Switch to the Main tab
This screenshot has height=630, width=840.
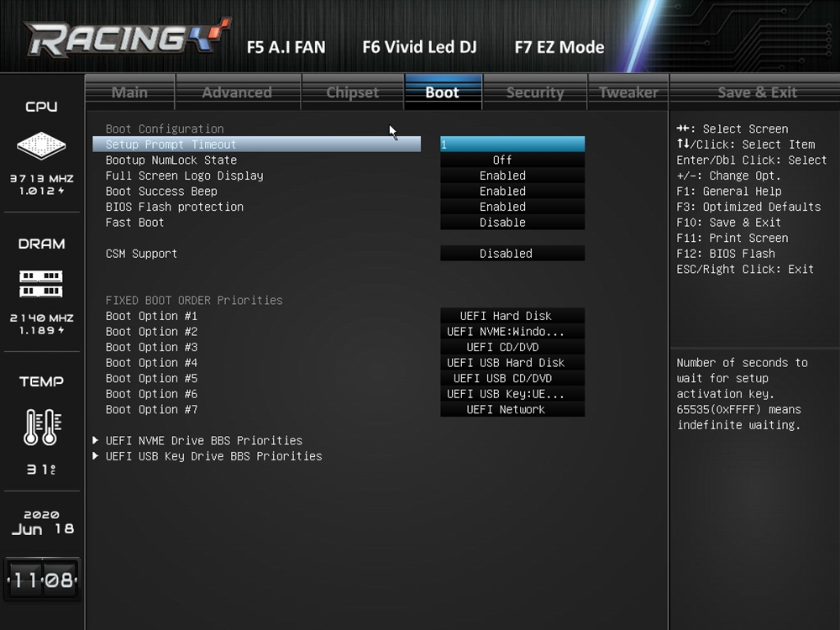[129, 92]
